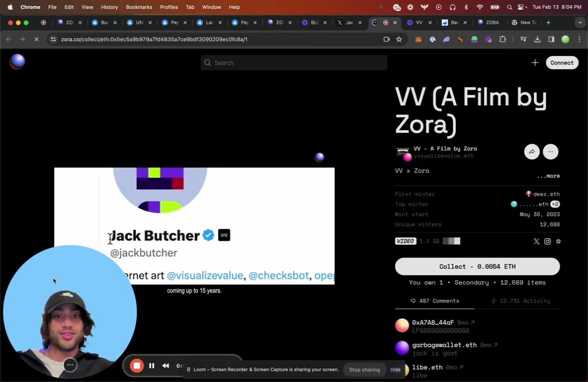This screenshot has width=588, height=382.
Task: Click the mint progress color bar
Action: coord(452,241)
